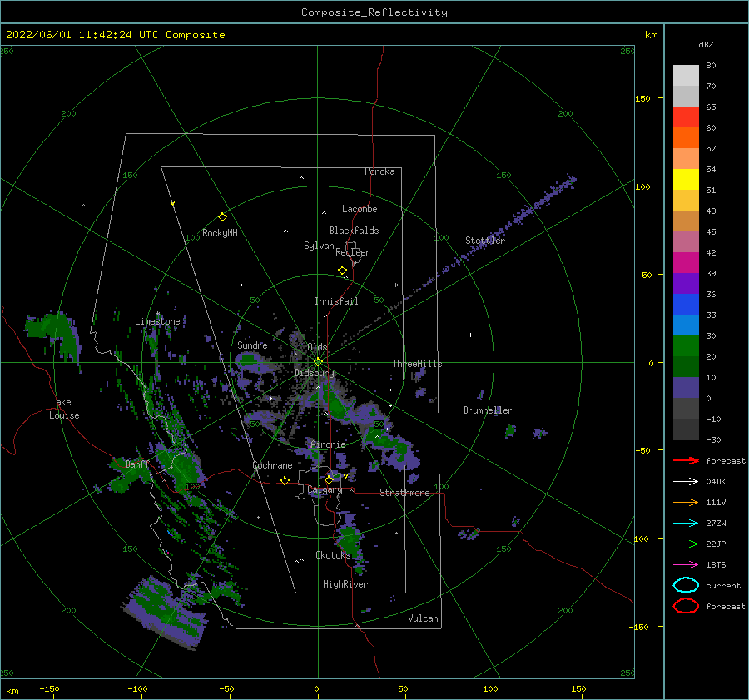Click the HighRiver label
The height and width of the screenshot is (700, 749).
click(345, 584)
